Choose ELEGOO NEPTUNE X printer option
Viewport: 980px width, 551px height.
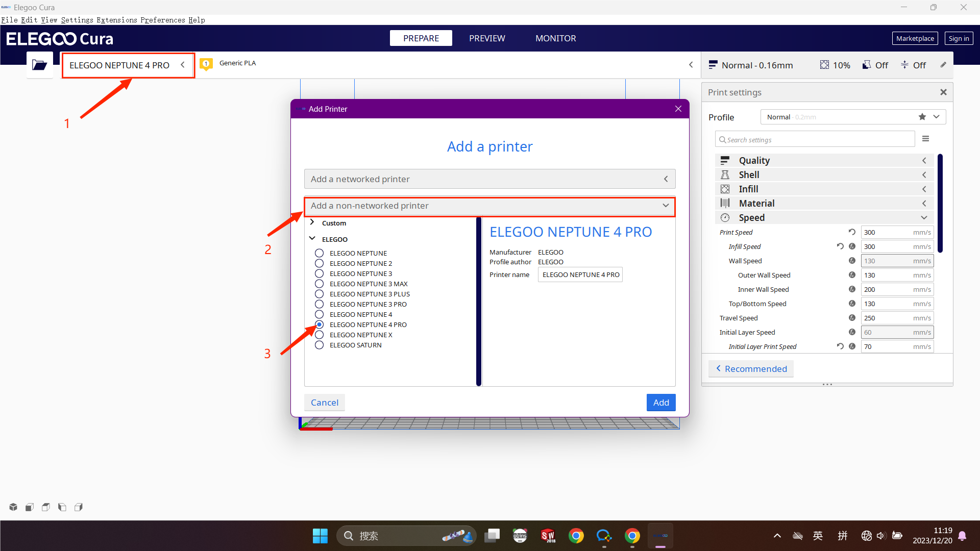point(319,335)
